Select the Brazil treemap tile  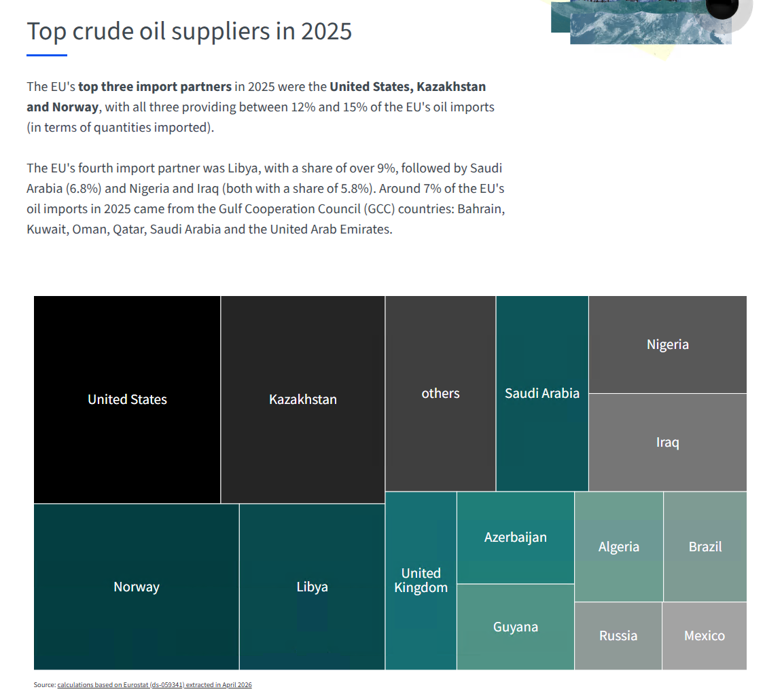(x=705, y=547)
